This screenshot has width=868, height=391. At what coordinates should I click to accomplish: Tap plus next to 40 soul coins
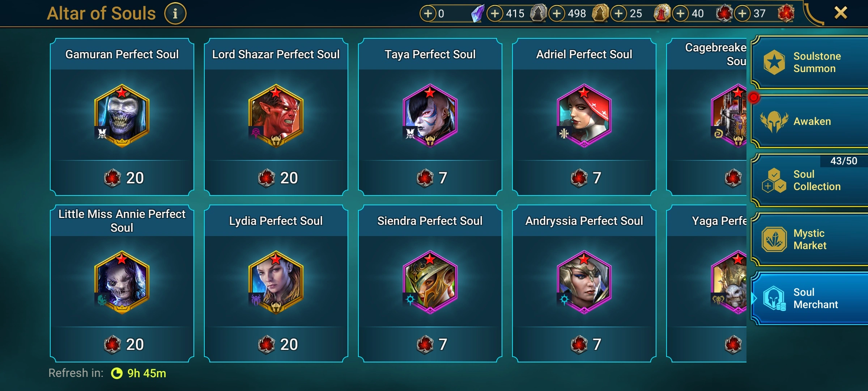click(681, 14)
